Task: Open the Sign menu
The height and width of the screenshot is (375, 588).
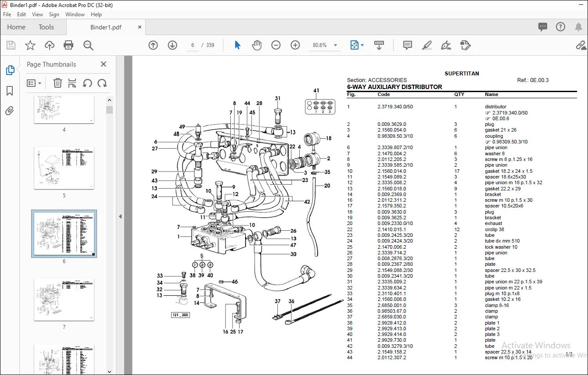Action: pyautogui.click(x=54, y=14)
